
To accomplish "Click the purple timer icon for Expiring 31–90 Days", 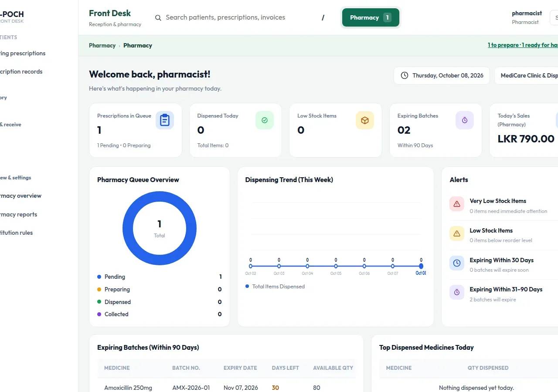I will click(x=457, y=292).
